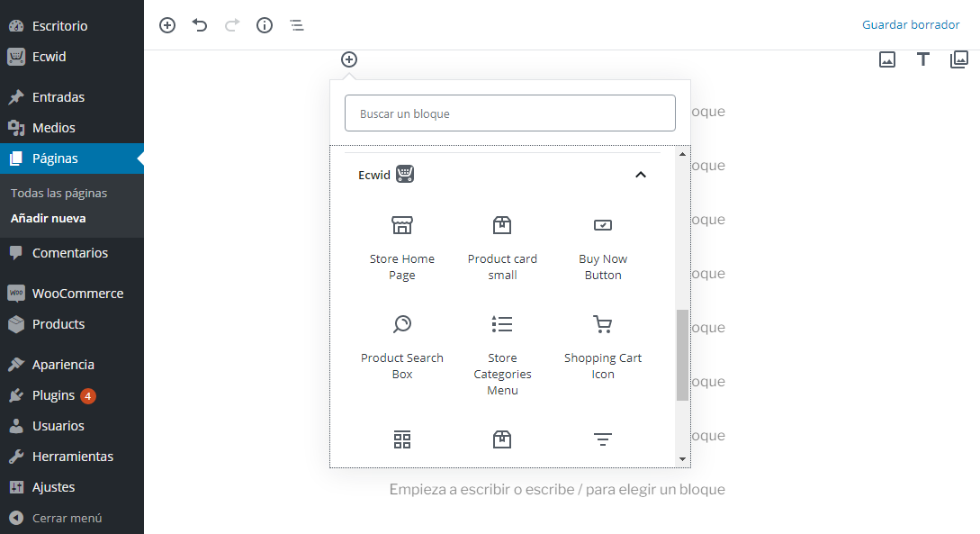Open Plugins menu with updates badge
The image size is (980, 534).
[x=72, y=395]
